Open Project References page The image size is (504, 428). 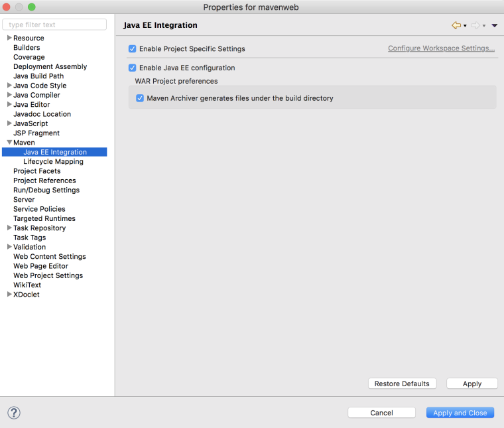44,180
